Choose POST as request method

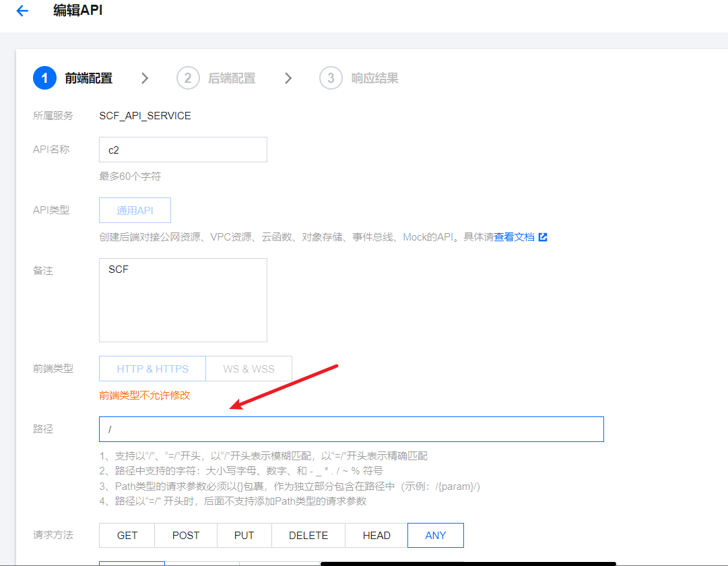(x=186, y=535)
